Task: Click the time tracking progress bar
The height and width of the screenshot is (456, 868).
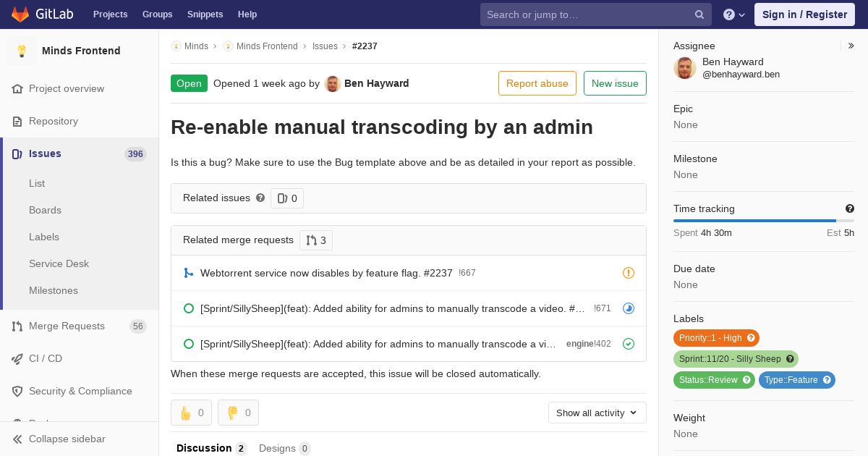Action: (x=764, y=221)
